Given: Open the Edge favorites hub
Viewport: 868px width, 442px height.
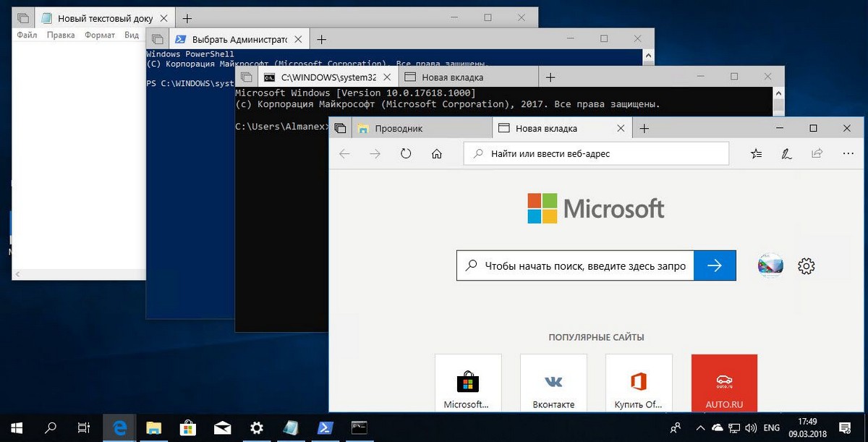Looking at the screenshot, I should pos(756,153).
